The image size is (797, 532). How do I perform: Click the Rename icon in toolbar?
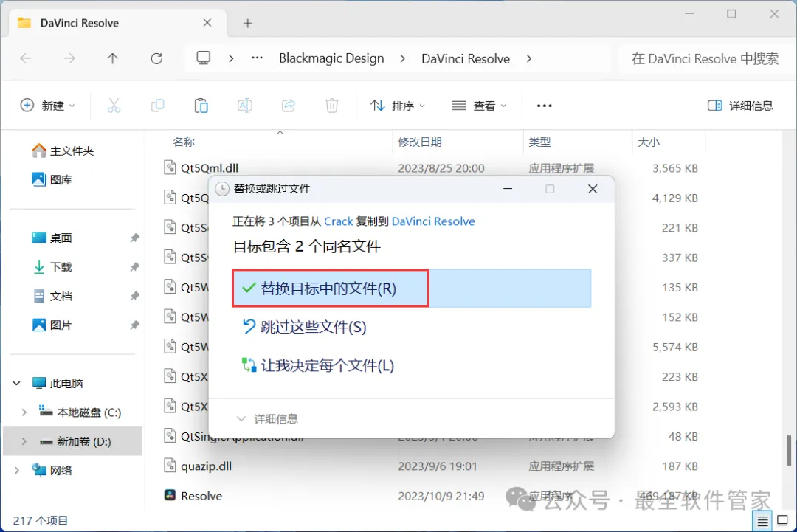pyautogui.click(x=244, y=106)
